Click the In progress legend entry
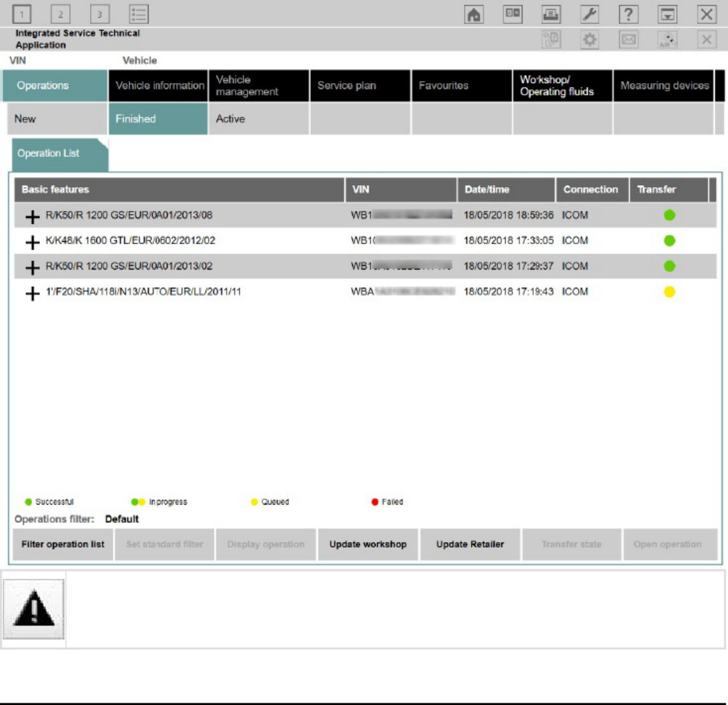The width and height of the screenshot is (728, 705). [159, 502]
